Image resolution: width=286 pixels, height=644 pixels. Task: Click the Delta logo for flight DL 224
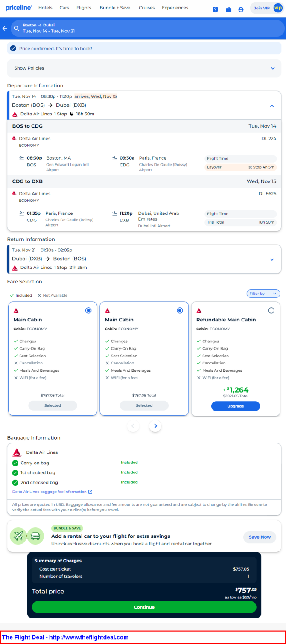tap(14, 138)
